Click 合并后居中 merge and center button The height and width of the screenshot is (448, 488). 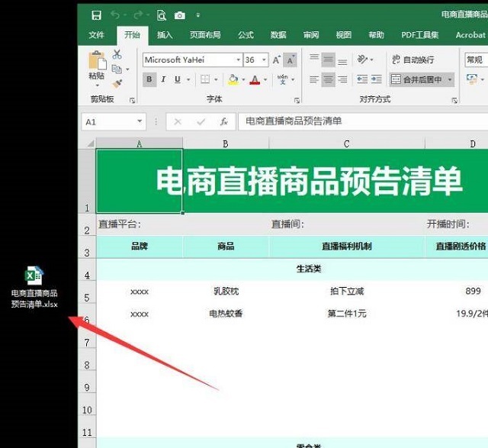[x=416, y=79]
